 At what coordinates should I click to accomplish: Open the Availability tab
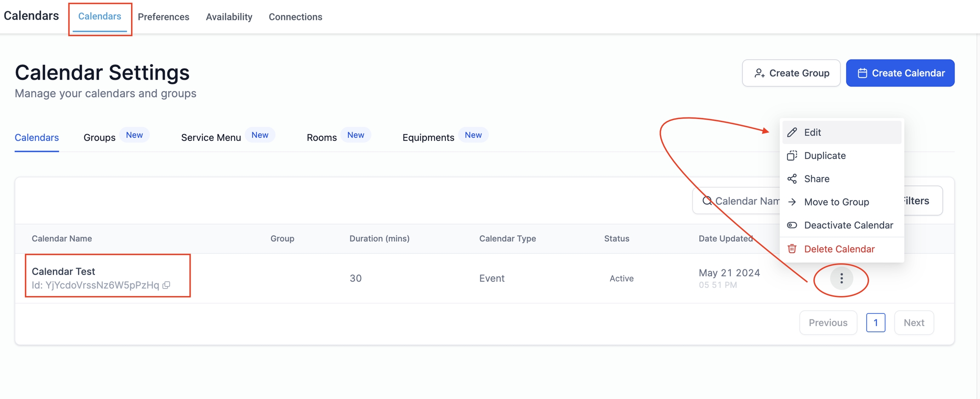(x=229, y=17)
